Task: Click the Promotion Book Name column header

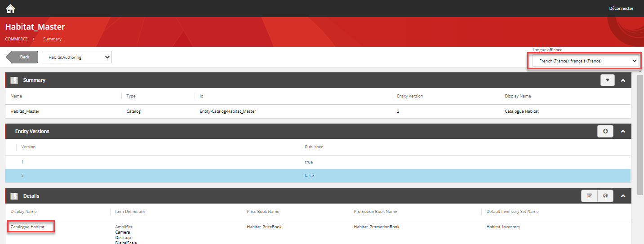Action: pyautogui.click(x=375, y=212)
